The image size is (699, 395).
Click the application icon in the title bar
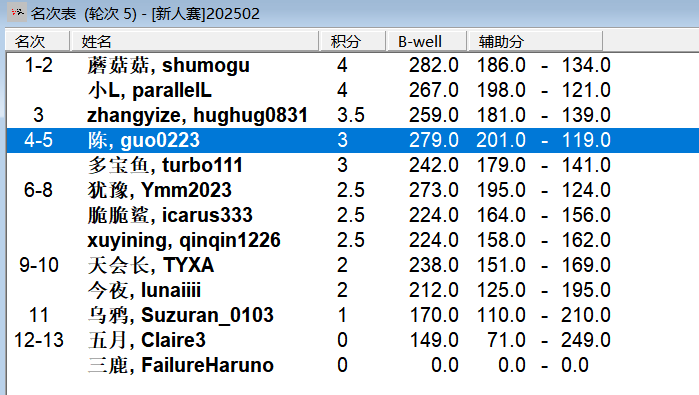(x=16, y=12)
